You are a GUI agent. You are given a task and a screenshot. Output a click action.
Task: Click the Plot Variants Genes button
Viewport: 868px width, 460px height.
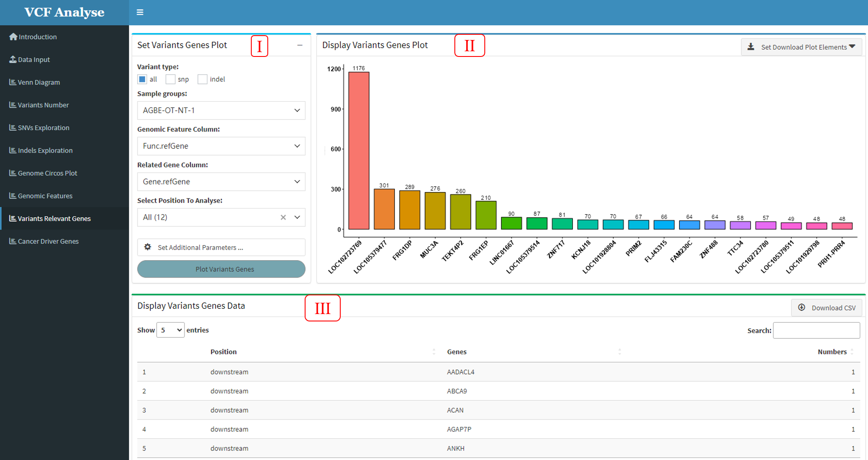click(x=221, y=269)
